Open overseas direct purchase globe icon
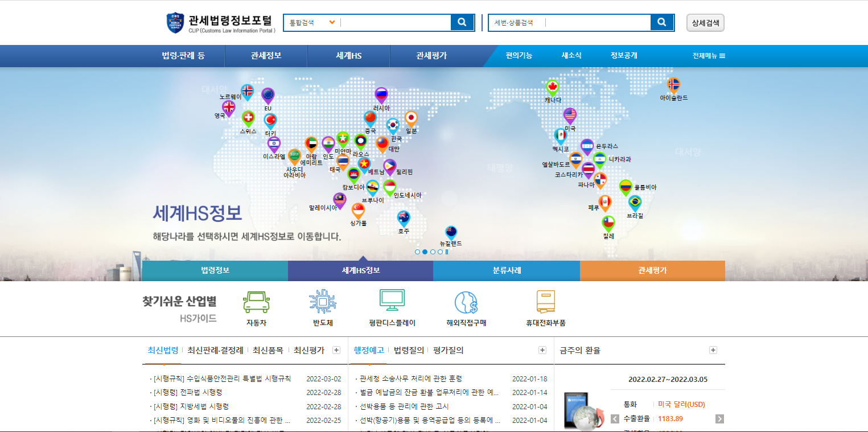Image resolution: width=868 pixels, height=432 pixels. point(466,302)
